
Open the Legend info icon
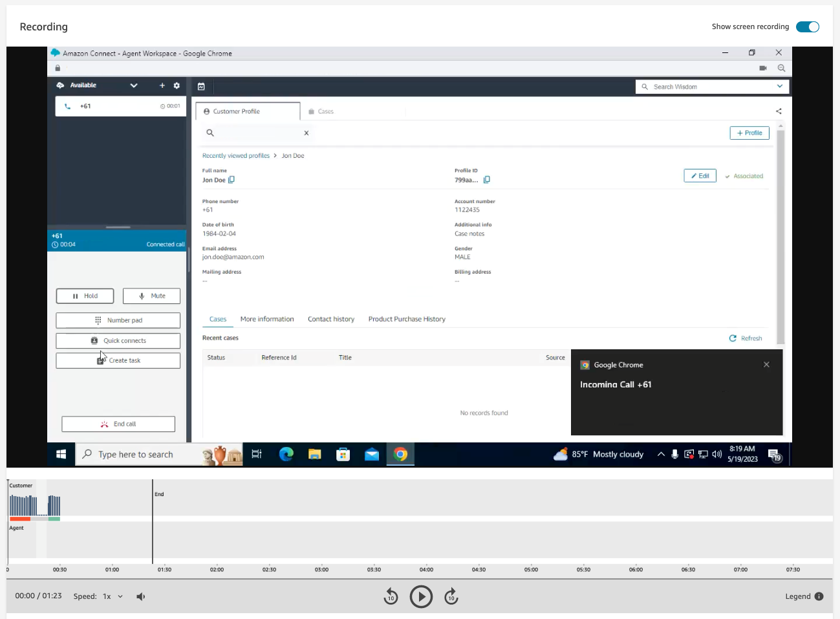click(x=819, y=596)
